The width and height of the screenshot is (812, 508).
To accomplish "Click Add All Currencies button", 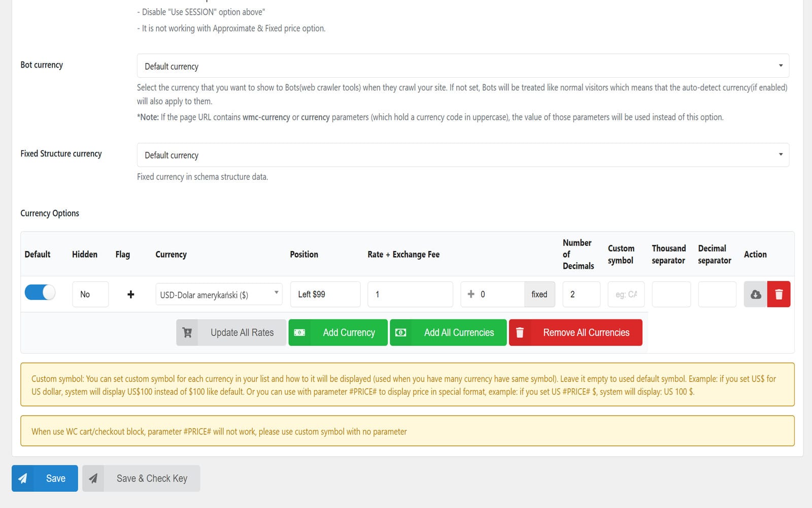I will point(449,333).
